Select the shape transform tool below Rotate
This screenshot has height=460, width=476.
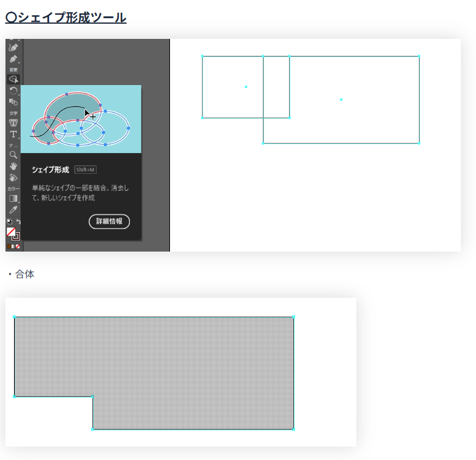13,101
